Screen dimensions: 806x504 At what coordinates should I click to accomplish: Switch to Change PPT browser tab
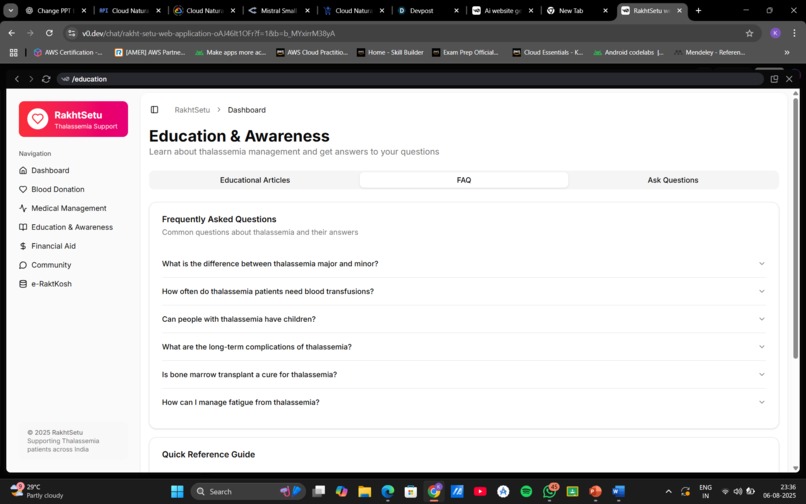54,10
